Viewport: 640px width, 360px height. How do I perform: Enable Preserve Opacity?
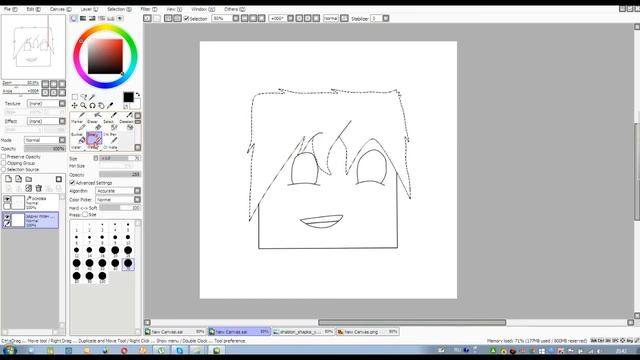pos(4,157)
